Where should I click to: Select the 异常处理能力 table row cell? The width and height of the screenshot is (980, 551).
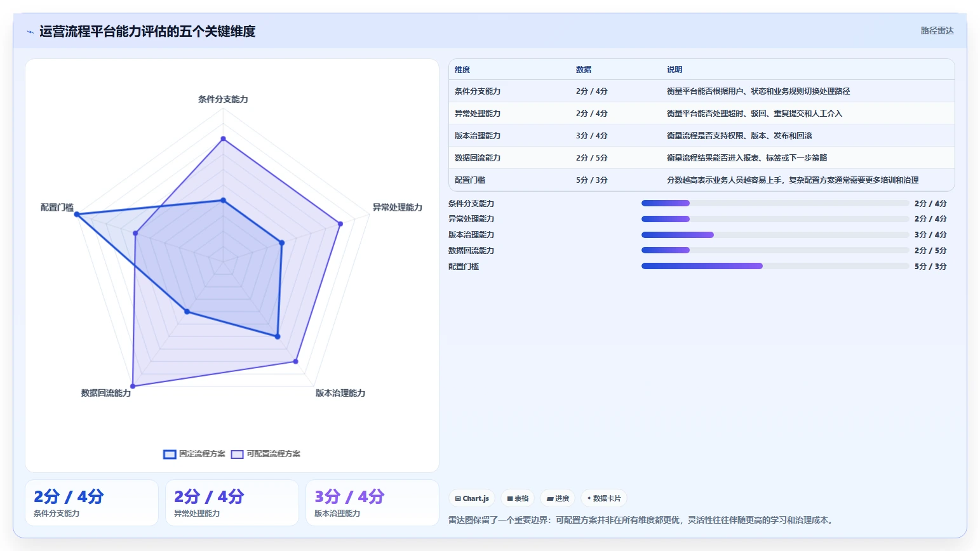478,114
